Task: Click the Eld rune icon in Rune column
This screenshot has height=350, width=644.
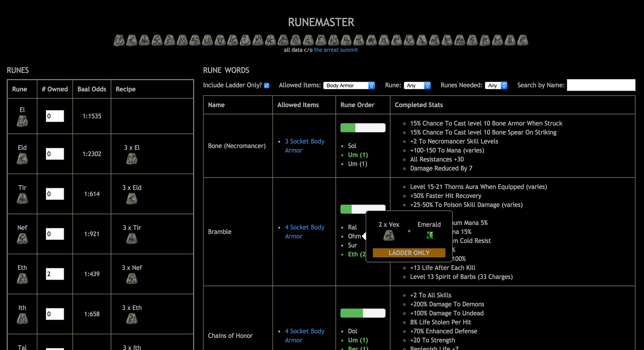Action: 22,159
